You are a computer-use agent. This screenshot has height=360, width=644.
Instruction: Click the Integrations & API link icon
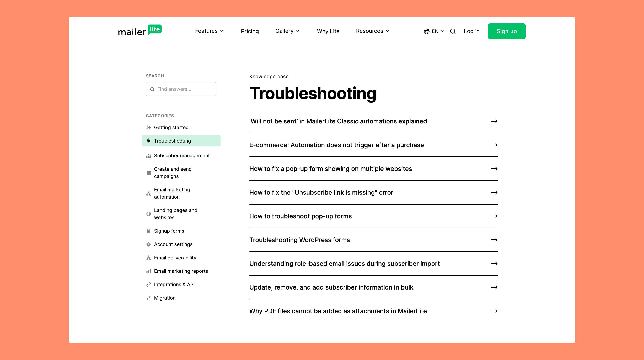click(148, 285)
